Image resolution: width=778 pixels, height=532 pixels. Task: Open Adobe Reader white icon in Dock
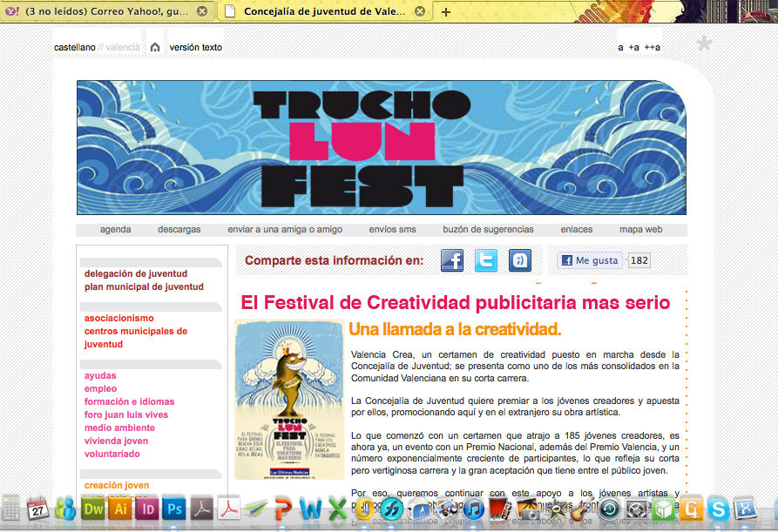point(229,509)
